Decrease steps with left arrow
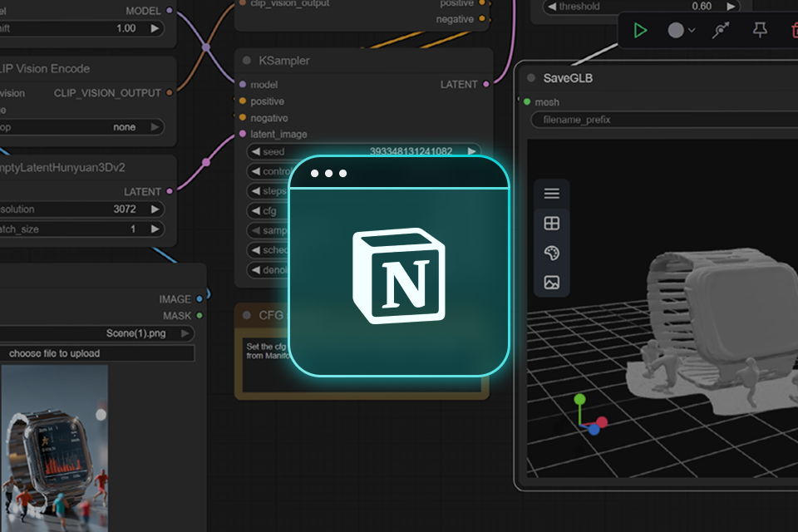This screenshot has width=798, height=532. [255, 191]
